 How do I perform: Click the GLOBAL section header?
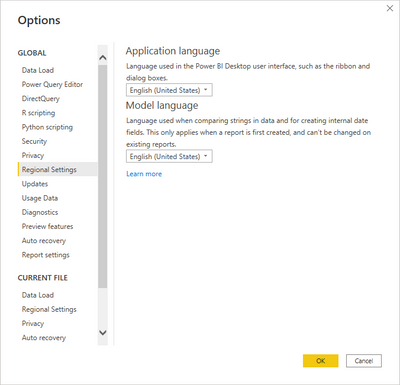click(32, 53)
